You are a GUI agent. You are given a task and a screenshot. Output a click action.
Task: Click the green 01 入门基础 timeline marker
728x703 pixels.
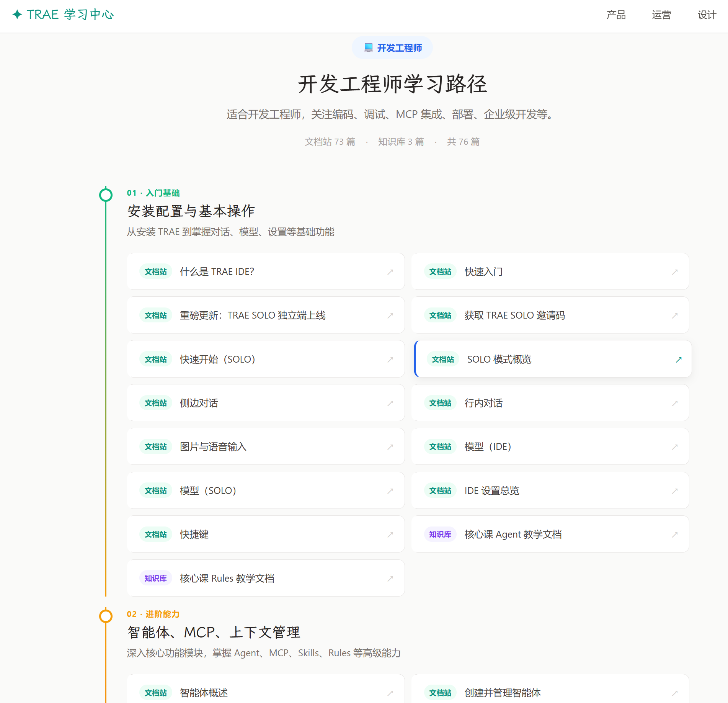pyautogui.click(x=106, y=195)
